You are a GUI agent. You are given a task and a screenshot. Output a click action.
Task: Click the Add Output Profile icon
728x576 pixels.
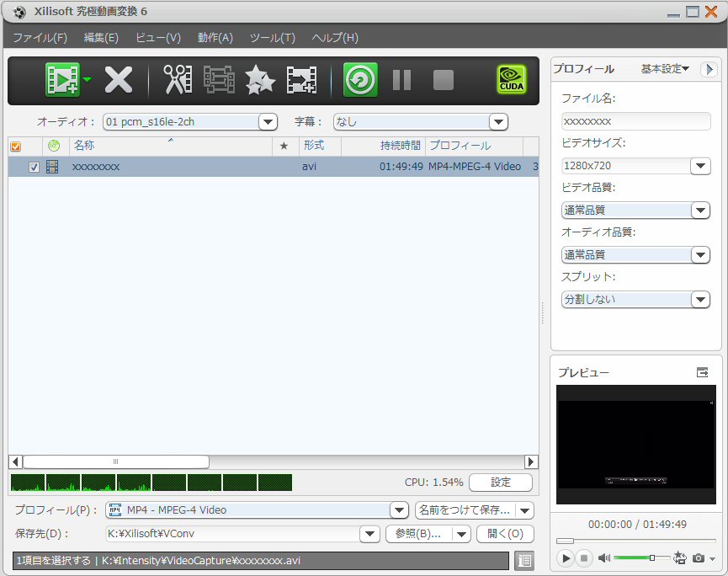[302, 80]
